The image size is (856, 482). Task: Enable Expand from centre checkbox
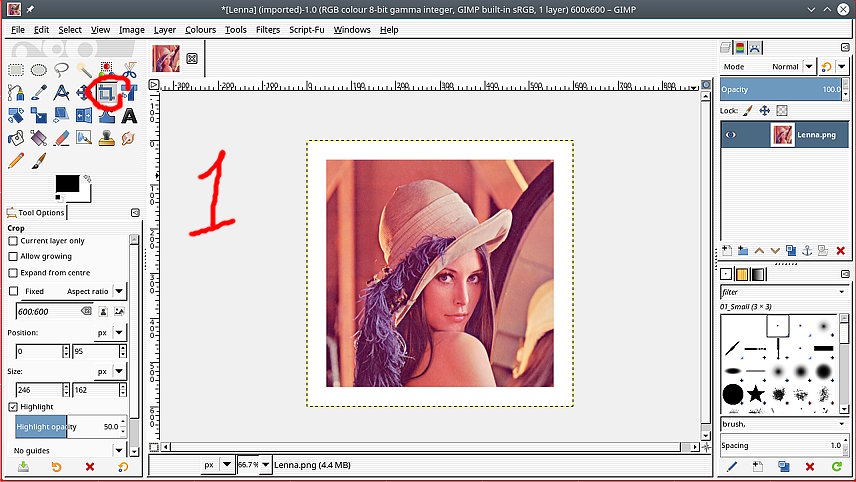coord(13,272)
